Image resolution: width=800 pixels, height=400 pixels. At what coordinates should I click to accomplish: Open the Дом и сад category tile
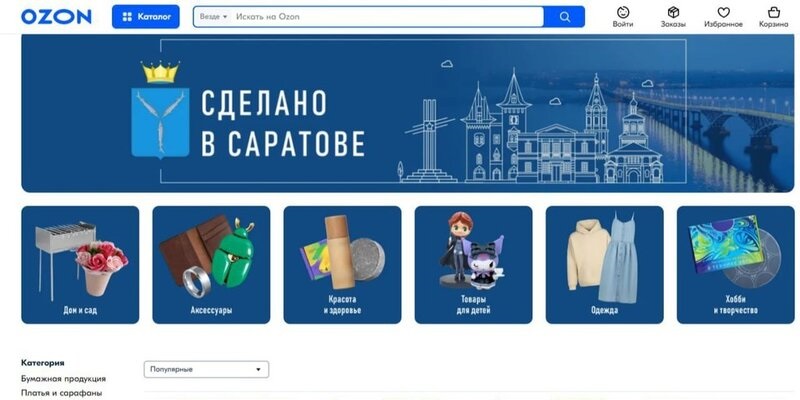(80, 265)
